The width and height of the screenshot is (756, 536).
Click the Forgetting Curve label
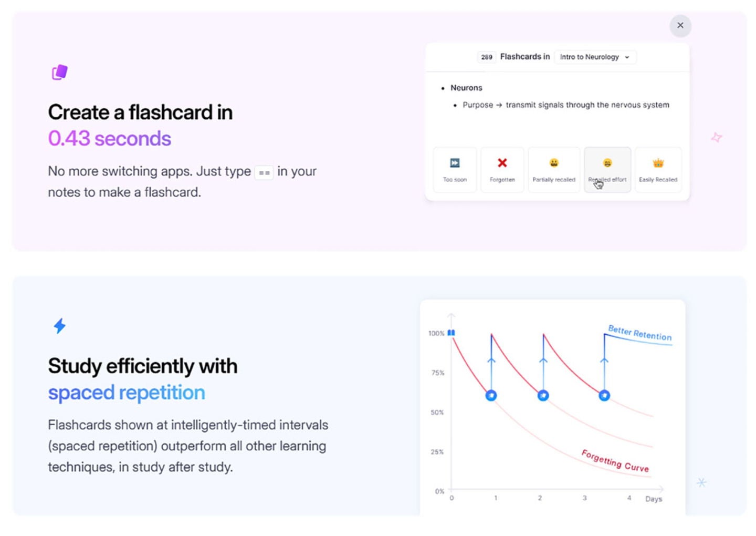615,461
